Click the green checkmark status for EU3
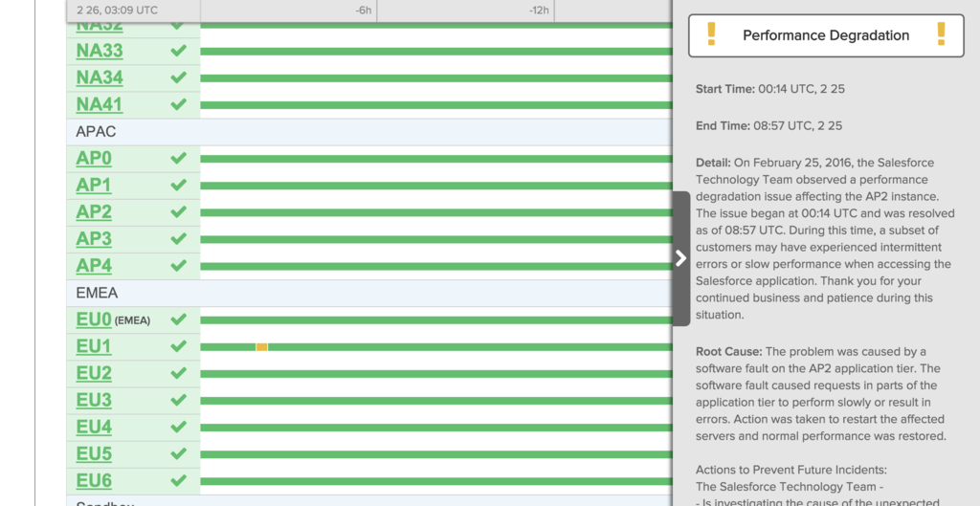Image resolution: width=980 pixels, height=506 pixels. click(179, 400)
